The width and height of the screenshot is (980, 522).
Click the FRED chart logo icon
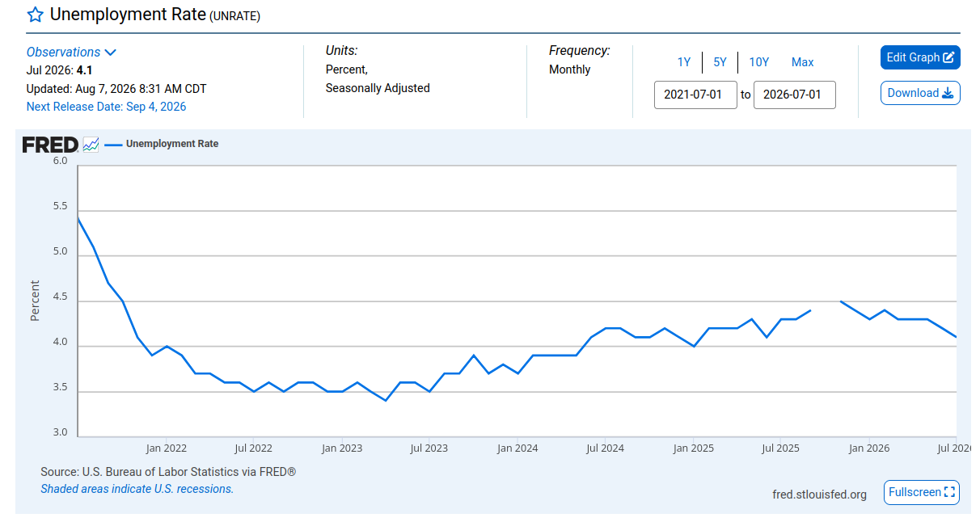(x=91, y=145)
